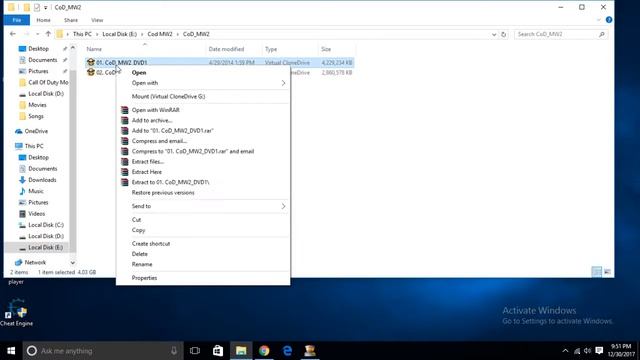Viewport: 640px width, 360px height.
Task: Click the Explorer Back arrow
Action: [x=13, y=34]
